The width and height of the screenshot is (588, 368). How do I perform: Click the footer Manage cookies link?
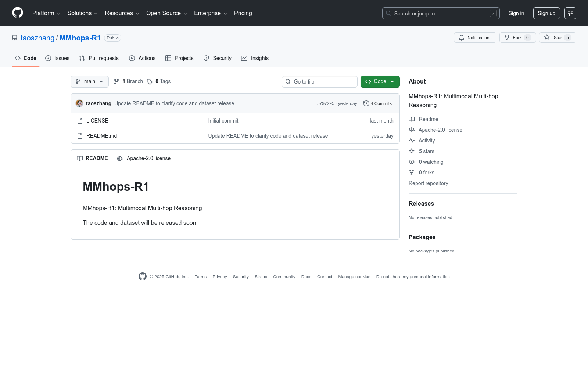click(x=354, y=277)
